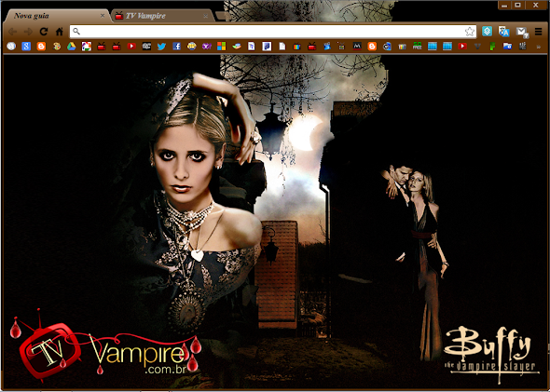The width and height of the screenshot is (550, 392).
Task: Open the white globe bookmark
Action: (x=11, y=47)
